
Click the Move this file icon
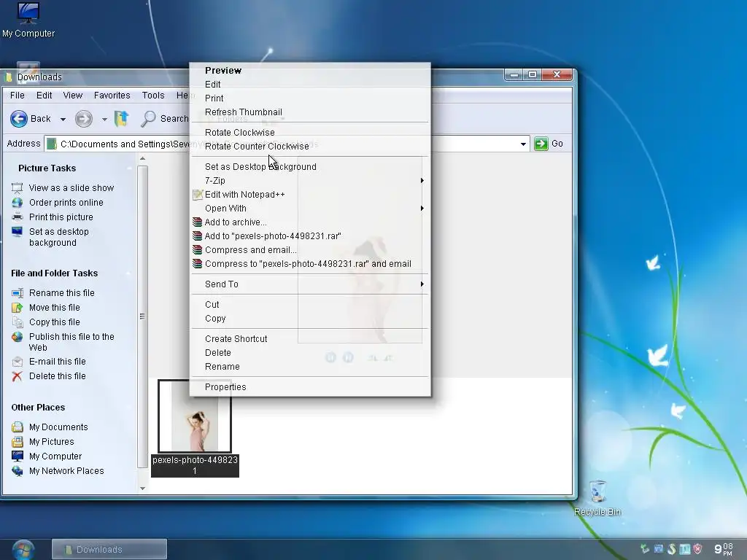[x=18, y=308]
